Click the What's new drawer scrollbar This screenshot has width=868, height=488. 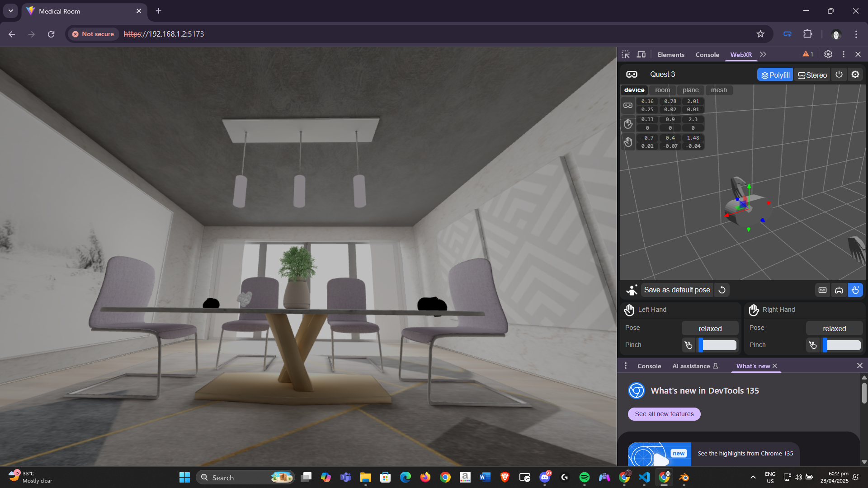(864, 393)
